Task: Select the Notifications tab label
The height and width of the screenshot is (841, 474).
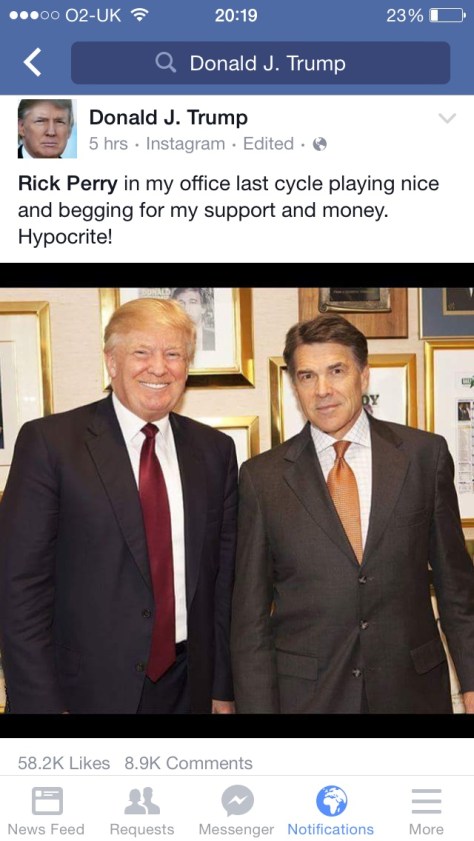Action: [x=331, y=829]
